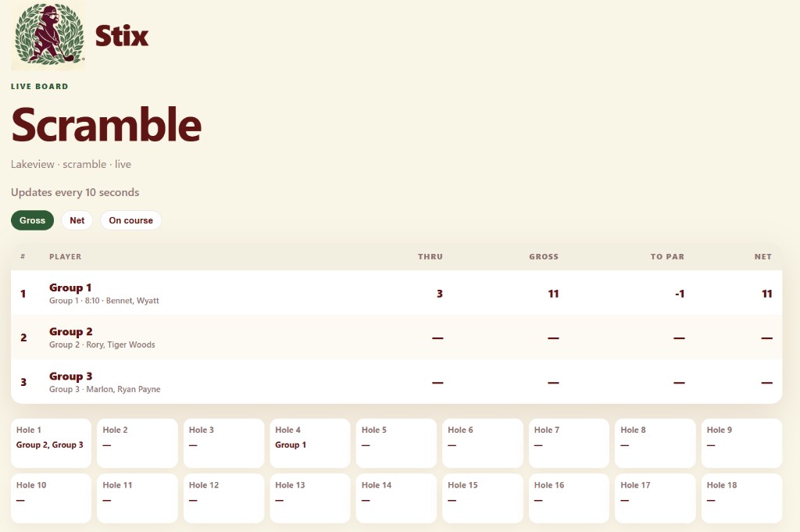Click 'Group 3 · Marlon, Ryan Payne' subtitle
This screenshot has width=800, height=532.
click(x=105, y=389)
